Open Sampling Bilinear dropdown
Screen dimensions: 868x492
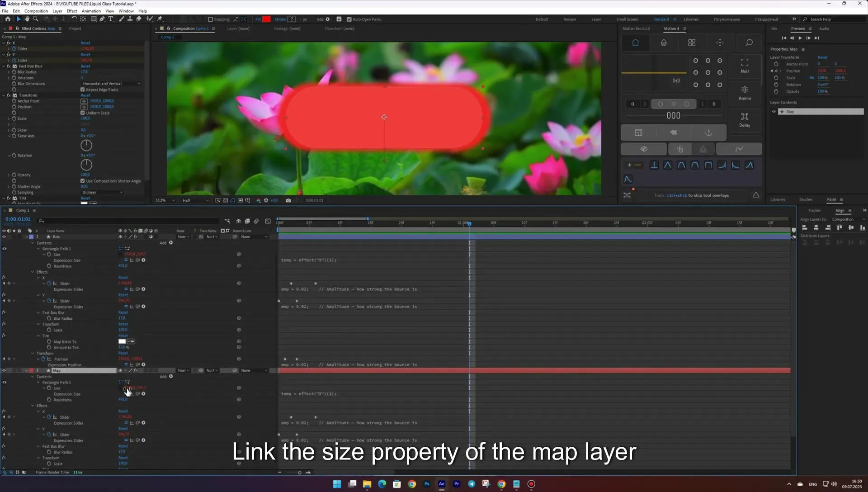[x=103, y=192]
